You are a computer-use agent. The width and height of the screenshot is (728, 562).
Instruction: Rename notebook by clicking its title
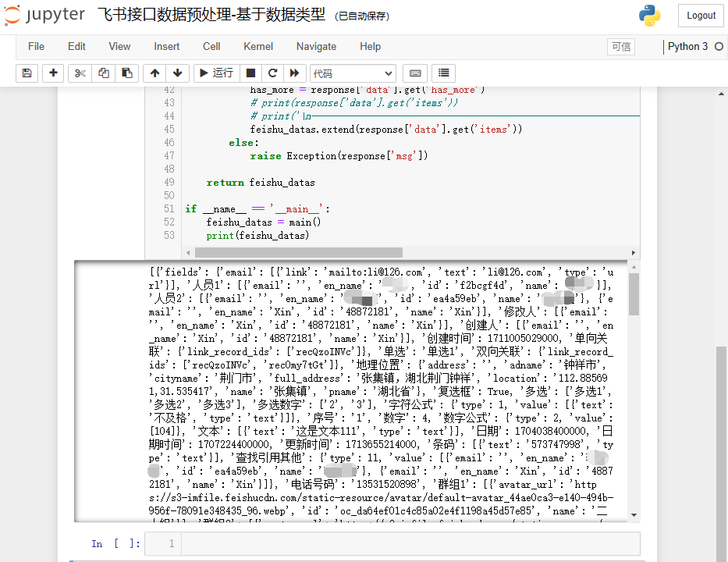tap(211, 15)
